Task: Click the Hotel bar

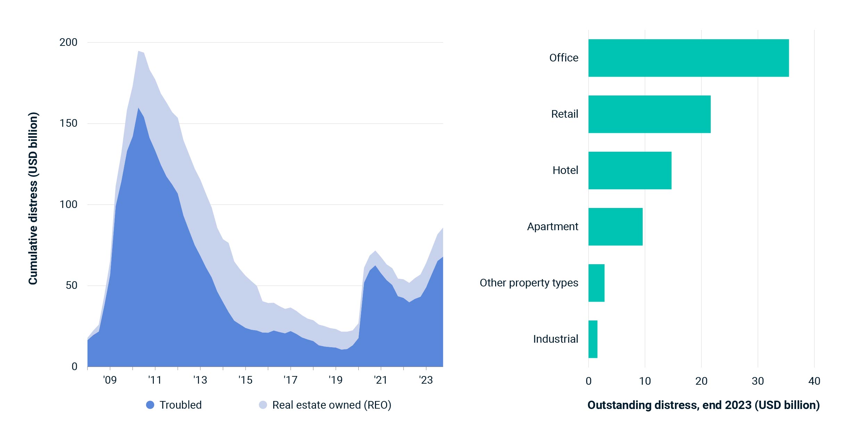Action: pyautogui.click(x=630, y=170)
